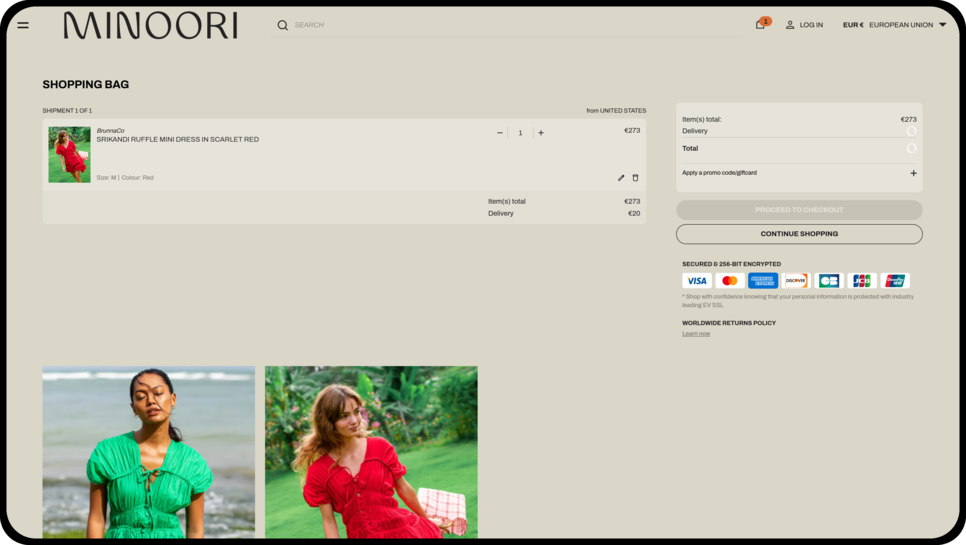Open the green dress product image

(x=148, y=452)
